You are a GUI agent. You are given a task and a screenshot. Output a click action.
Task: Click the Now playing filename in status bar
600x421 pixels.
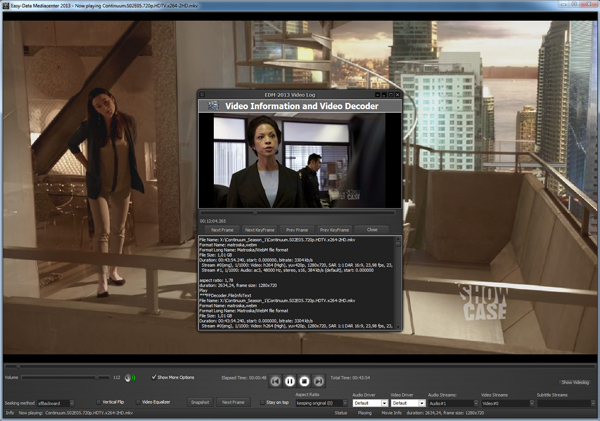(x=89, y=413)
